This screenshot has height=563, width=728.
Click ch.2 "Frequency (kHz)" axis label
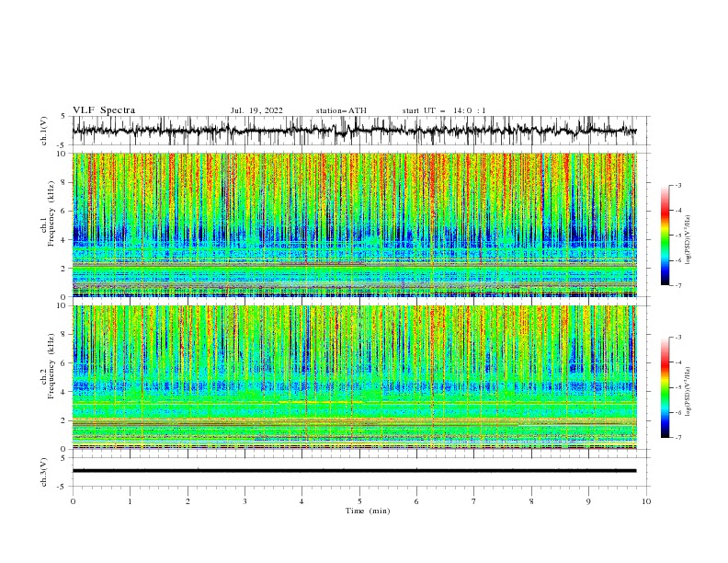coord(51,366)
